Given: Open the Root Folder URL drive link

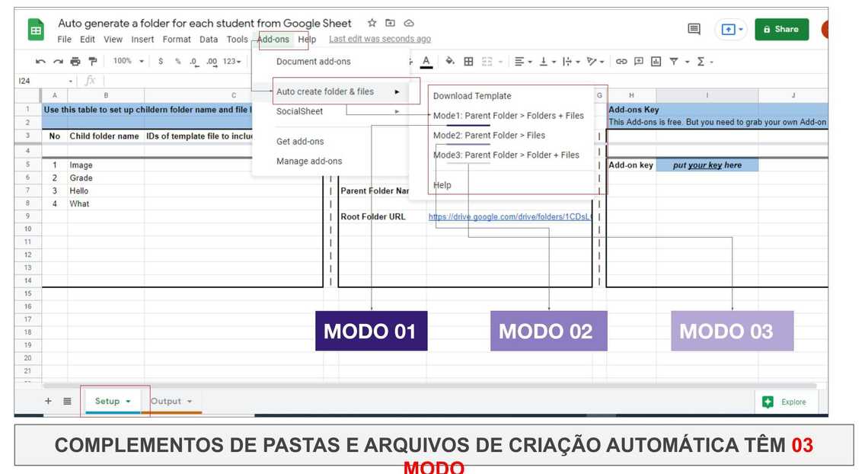Looking at the screenshot, I should click(510, 216).
